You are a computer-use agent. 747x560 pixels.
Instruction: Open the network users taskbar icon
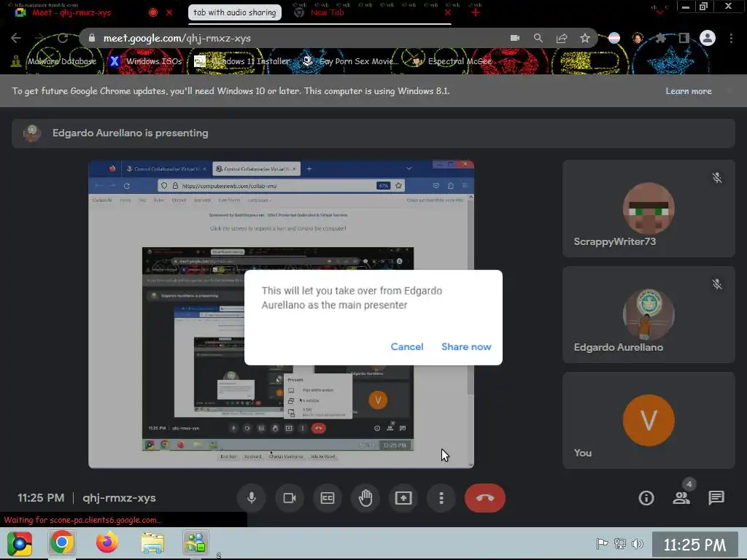tap(196, 542)
